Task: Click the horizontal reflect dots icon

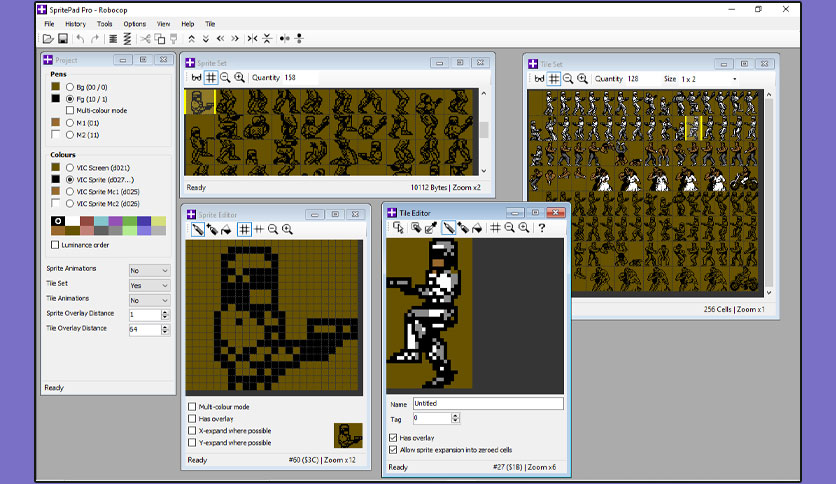Action: click(x=285, y=38)
